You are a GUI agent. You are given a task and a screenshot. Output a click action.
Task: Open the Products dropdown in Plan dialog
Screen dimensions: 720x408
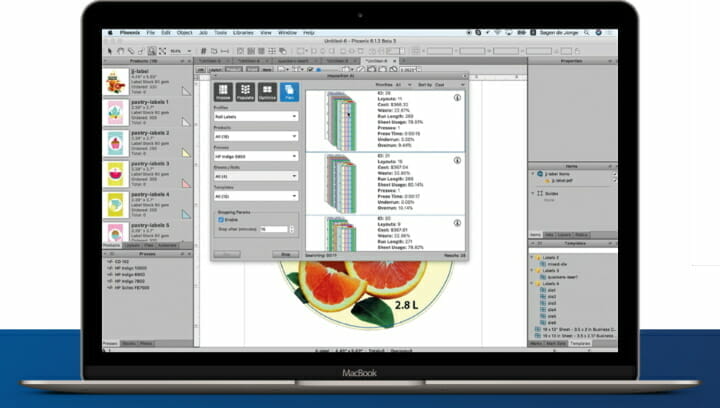(256, 136)
